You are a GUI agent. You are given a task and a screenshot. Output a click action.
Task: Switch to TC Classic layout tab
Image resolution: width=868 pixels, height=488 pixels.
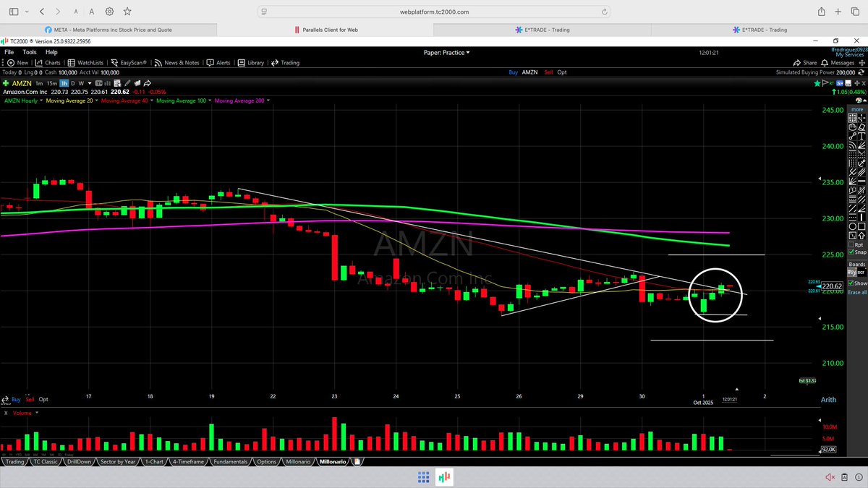click(45, 461)
